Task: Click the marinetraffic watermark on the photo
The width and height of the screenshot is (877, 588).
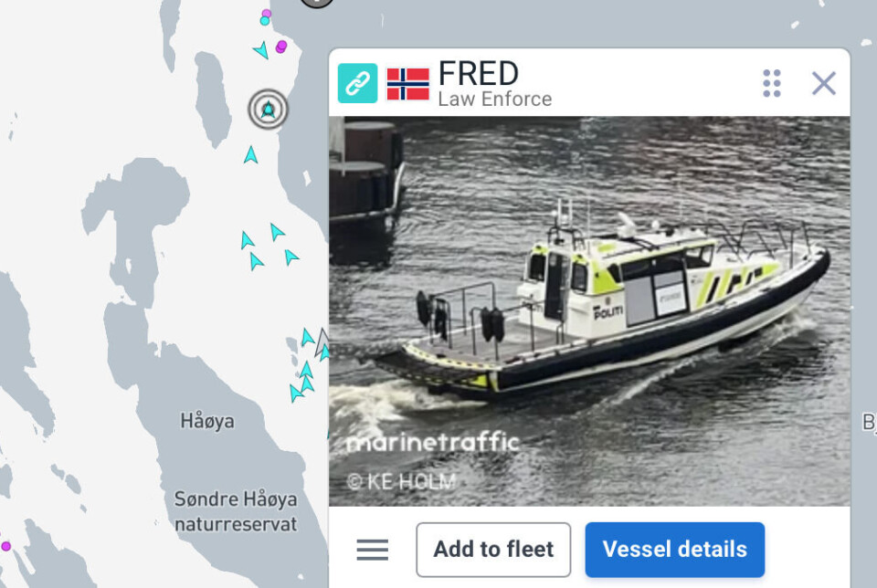Action: click(433, 442)
